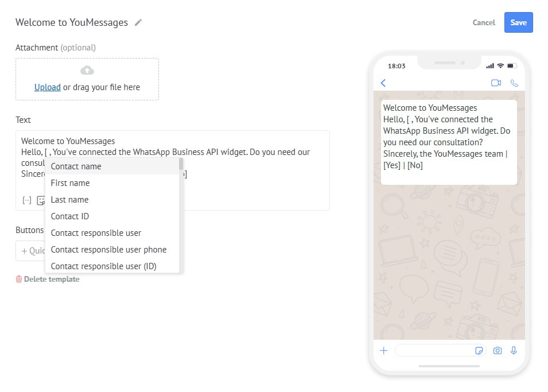Screen dimensions: 548x392
Task: Select "Contact name" from the placeholder list
Action: [76, 166]
